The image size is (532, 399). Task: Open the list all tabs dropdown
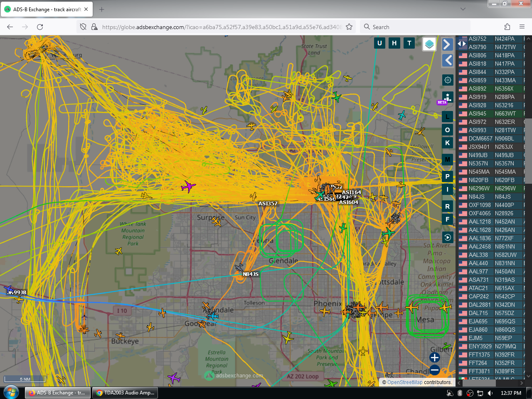coord(463,9)
